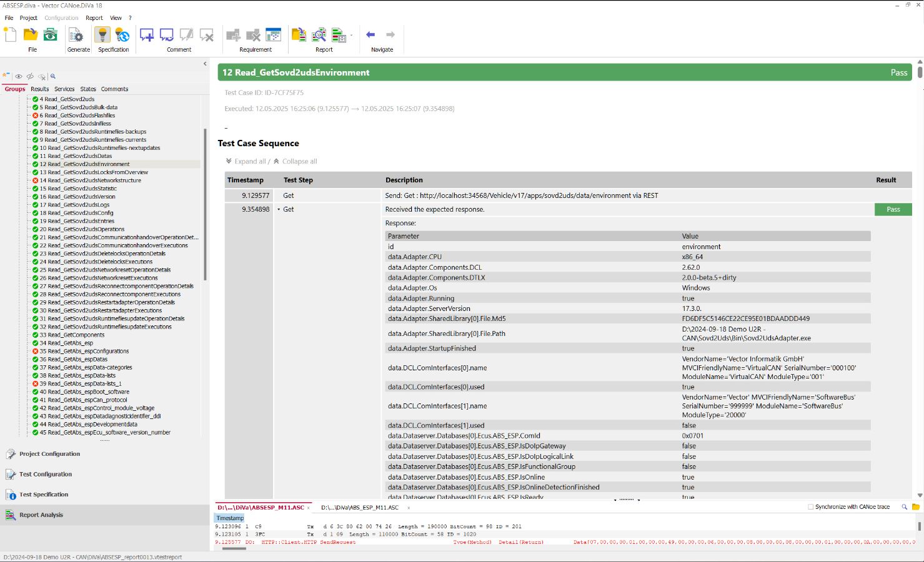Screen dimensions: 924x562
Task: Toggle the eye with X filter icon
Action: coord(42,77)
